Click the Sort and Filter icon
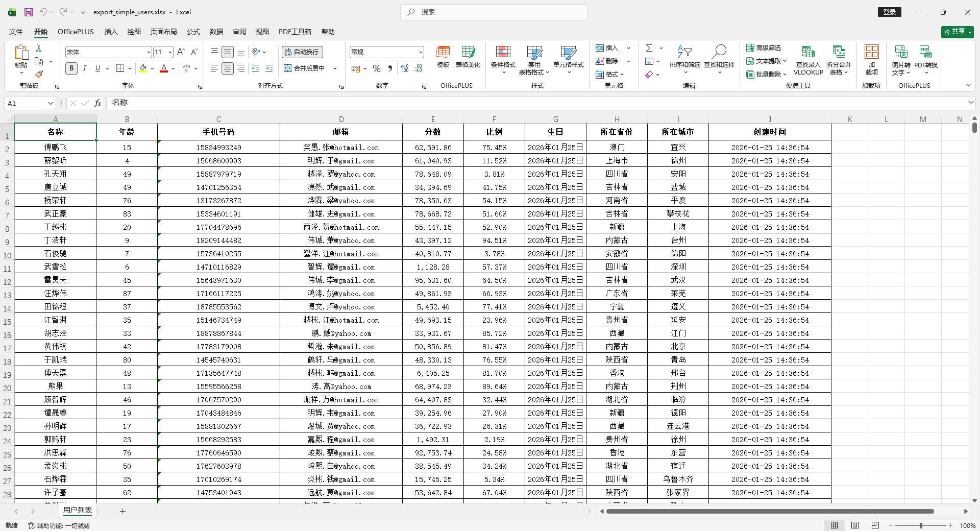 click(x=684, y=52)
